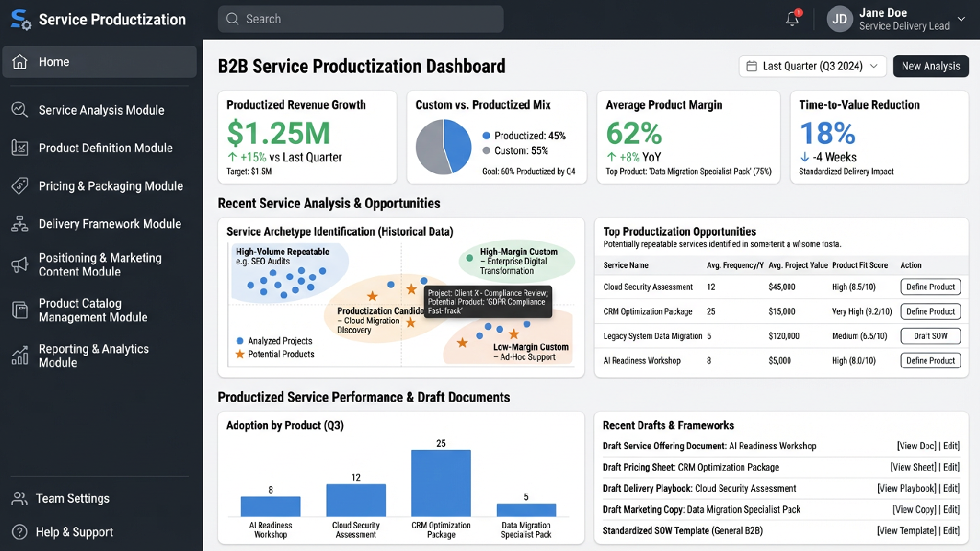
Task: Click the Service Analysis Module magnifier icon
Action: tap(20, 110)
